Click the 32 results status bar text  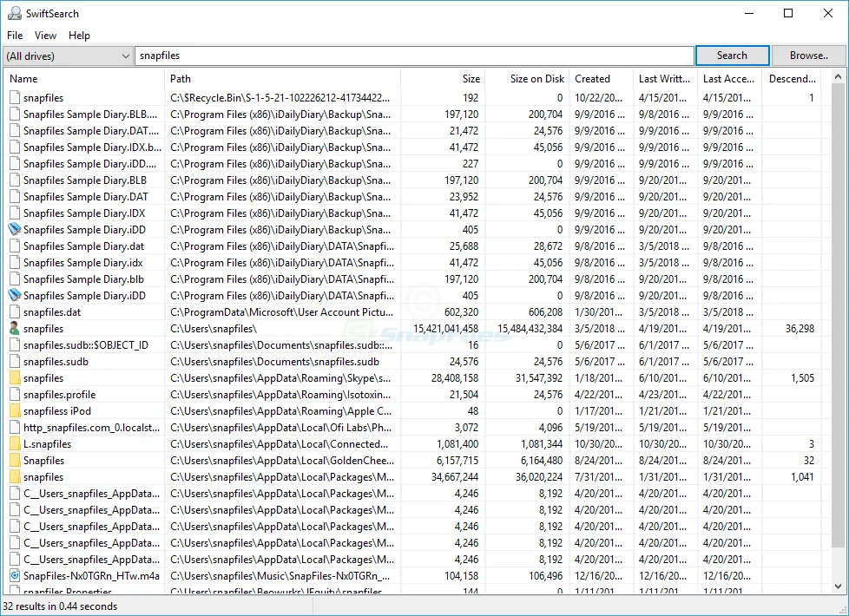click(60, 606)
